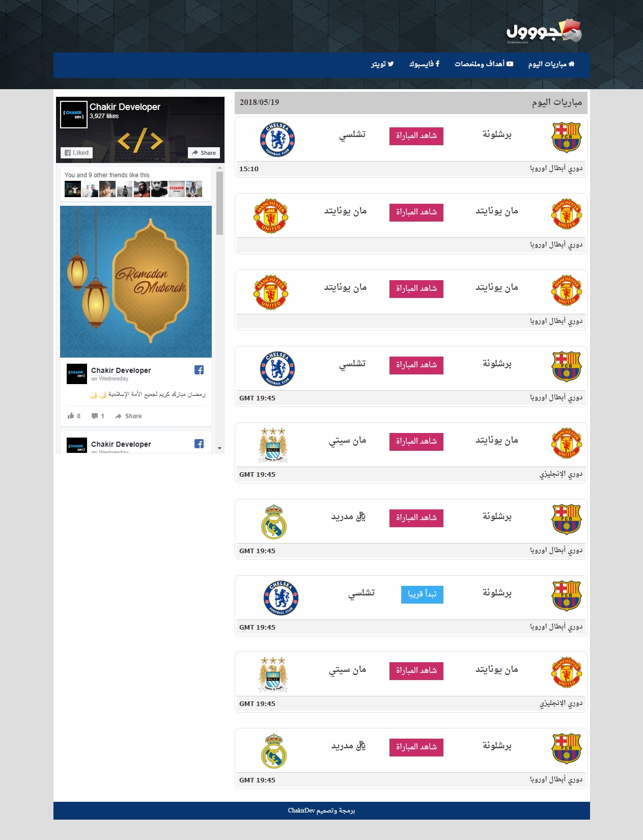Click the thumbs-up icon showing 8 likes
The height and width of the screenshot is (840, 643).
pos(71,416)
